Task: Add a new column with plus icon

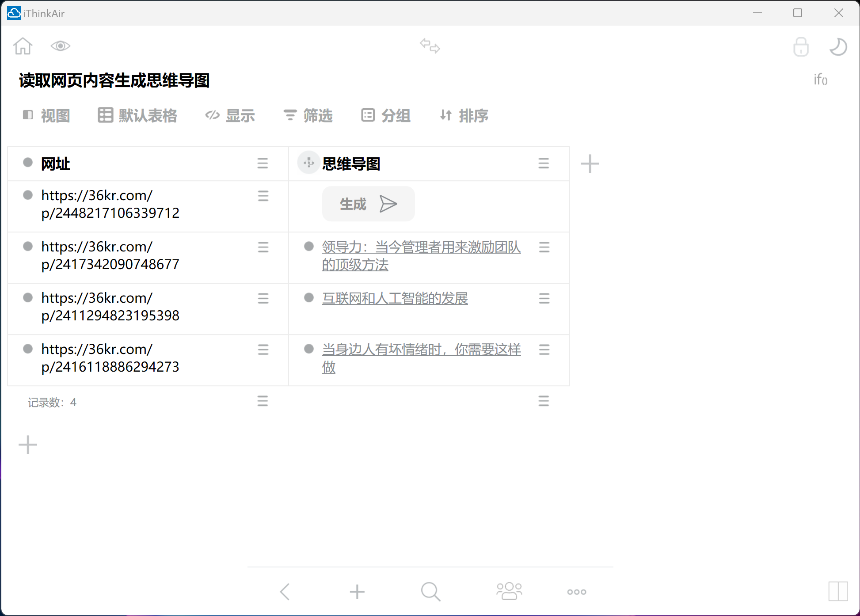Action: tap(590, 164)
